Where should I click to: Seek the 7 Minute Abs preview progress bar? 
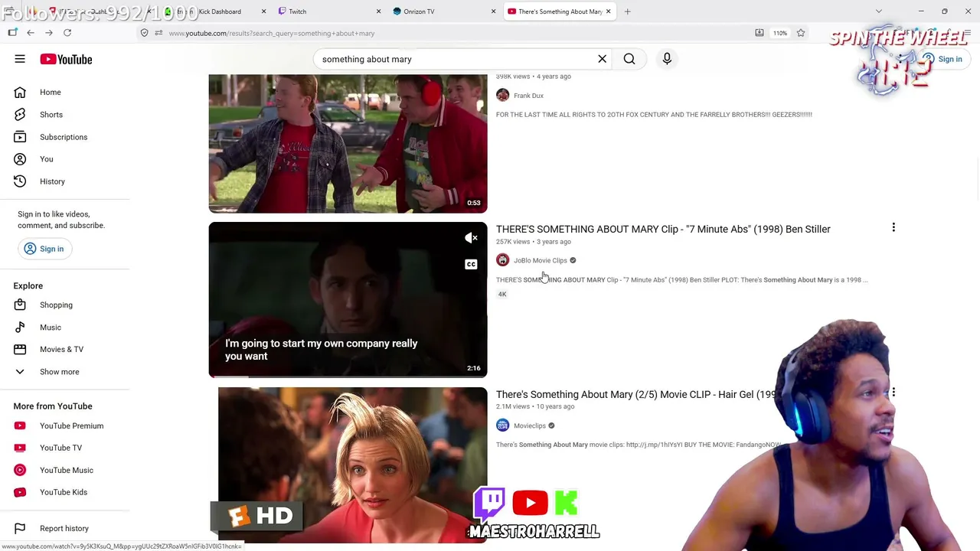click(348, 376)
